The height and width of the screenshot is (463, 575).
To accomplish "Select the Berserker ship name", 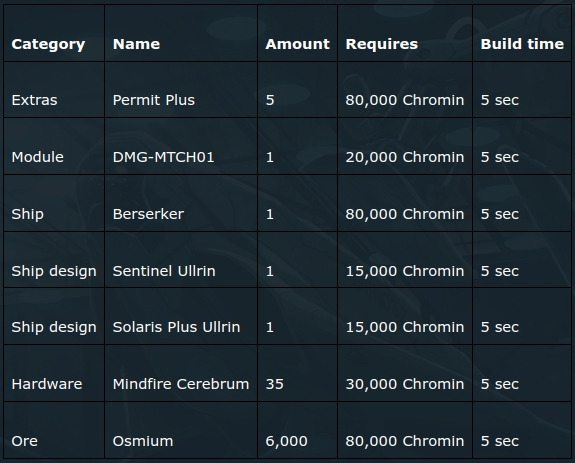I will pos(148,214).
